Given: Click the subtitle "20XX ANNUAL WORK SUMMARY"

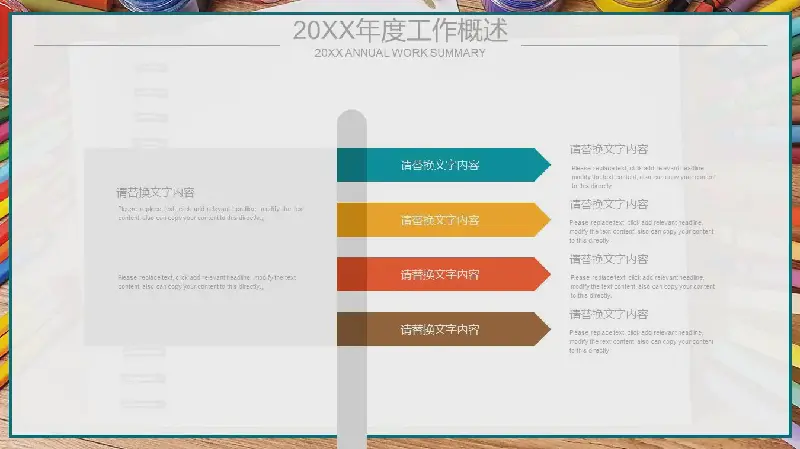Looking at the screenshot, I should [400, 53].
